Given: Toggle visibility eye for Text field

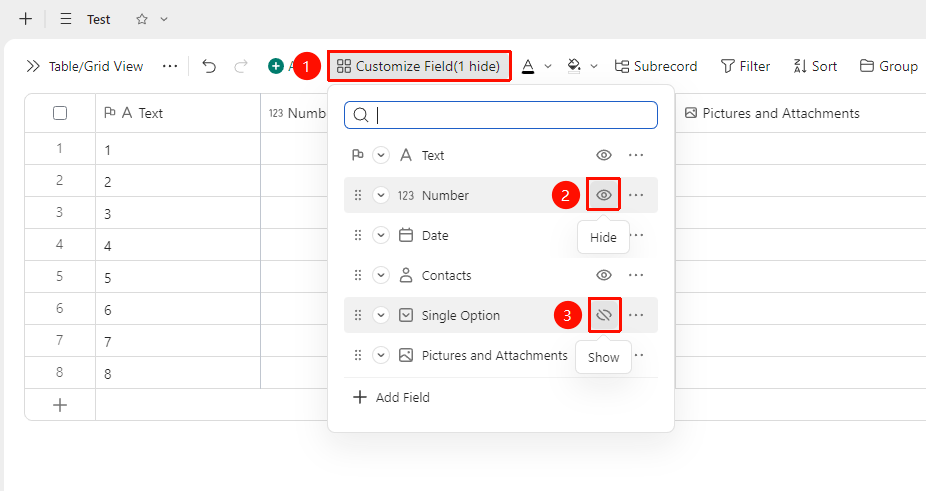Looking at the screenshot, I should (x=604, y=155).
